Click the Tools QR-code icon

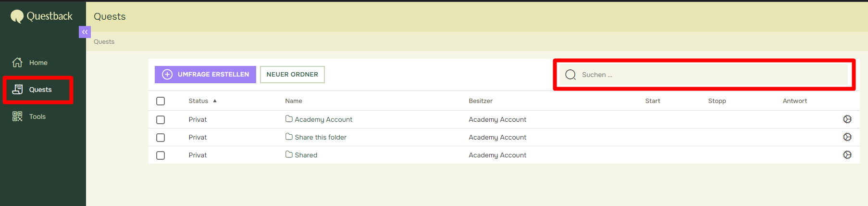tap(17, 116)
